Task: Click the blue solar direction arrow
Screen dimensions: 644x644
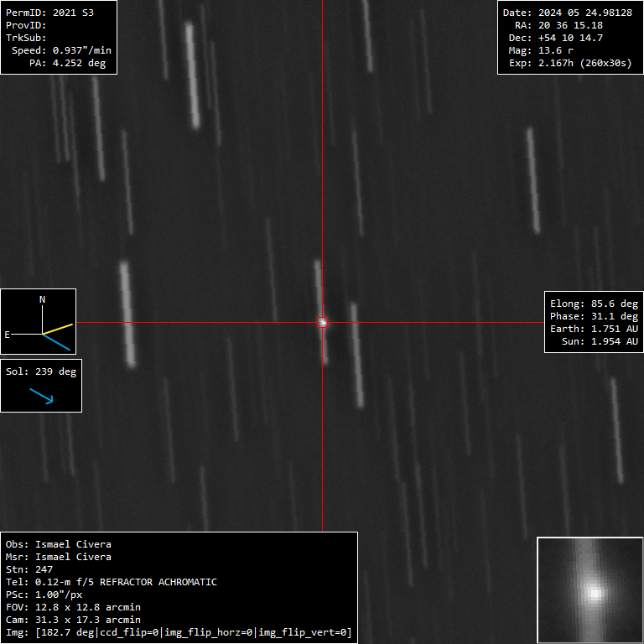Action: (x=41, y=396)
